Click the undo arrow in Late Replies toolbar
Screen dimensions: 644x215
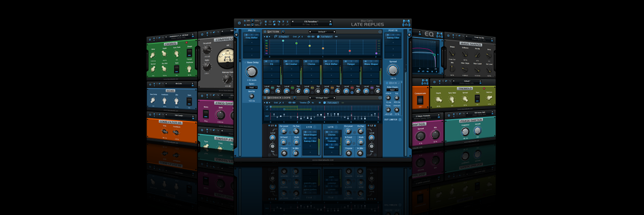[274, 21]
